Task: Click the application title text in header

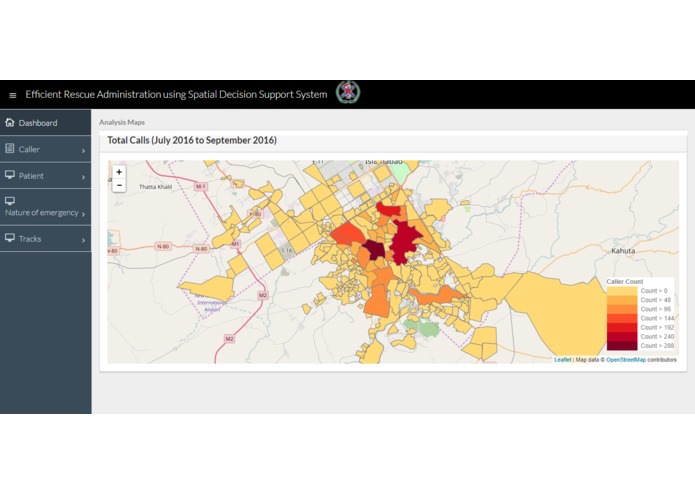Action: [x=176, y=94]
